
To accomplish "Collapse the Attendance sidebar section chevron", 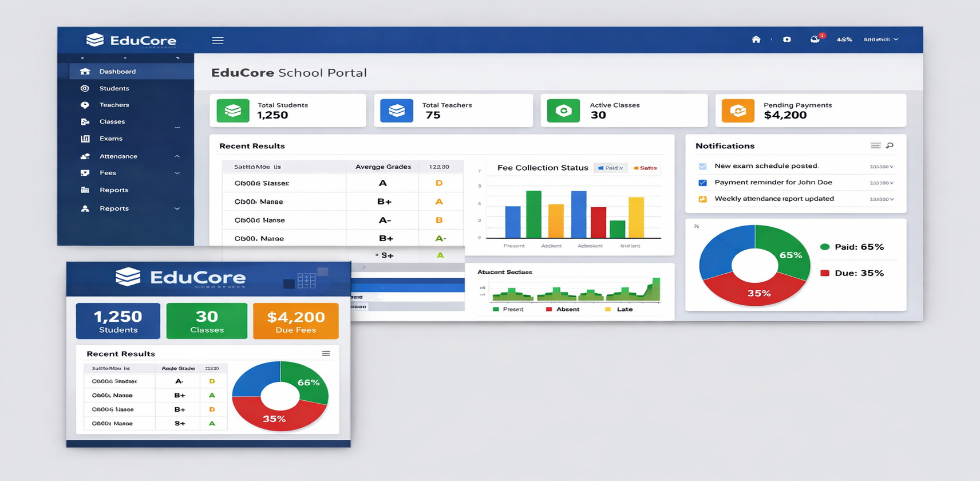I will [177, 156].
